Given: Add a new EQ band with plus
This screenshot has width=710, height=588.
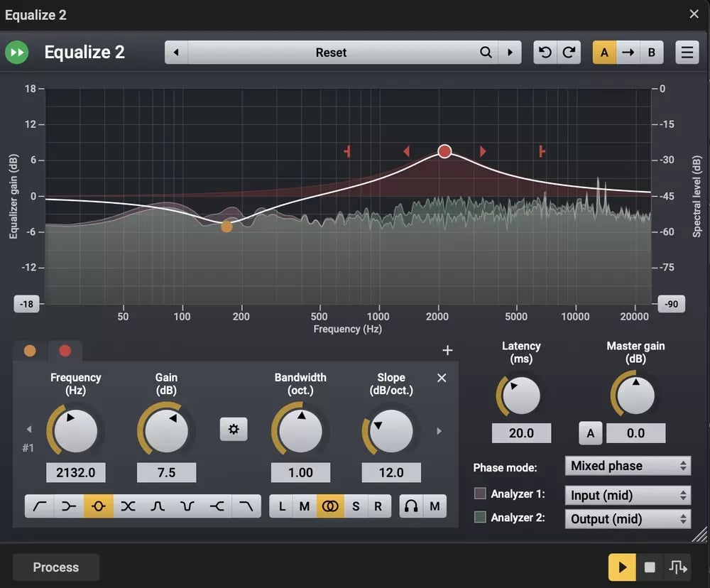Looking at the screenshot, I should (447, 350).
